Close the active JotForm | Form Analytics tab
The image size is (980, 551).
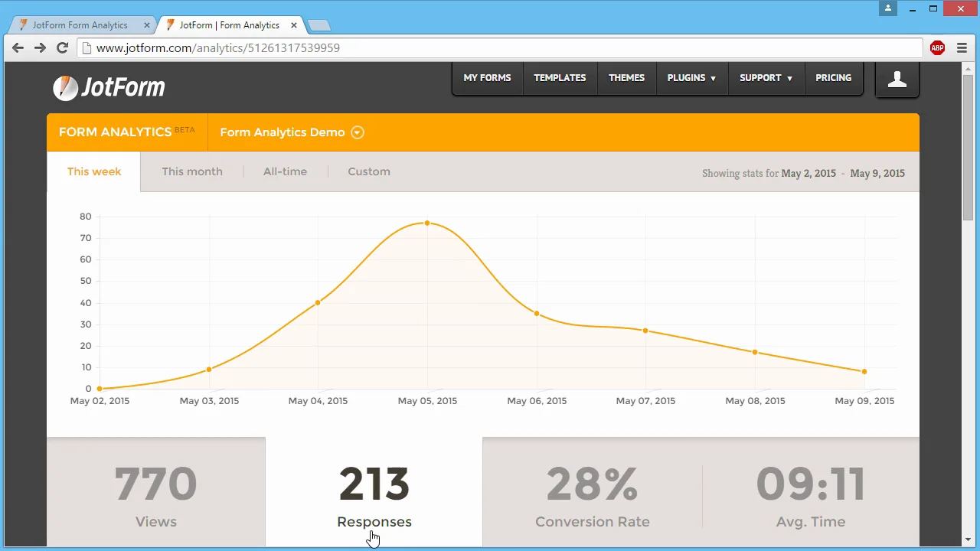pyautogui.click(x=294, y=25)
